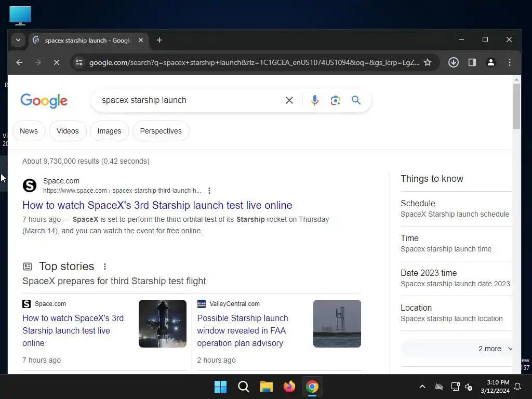The height and width of the screenshot is (399, 532).
Task: Filter results by News
Action: [x=29, y=131]
